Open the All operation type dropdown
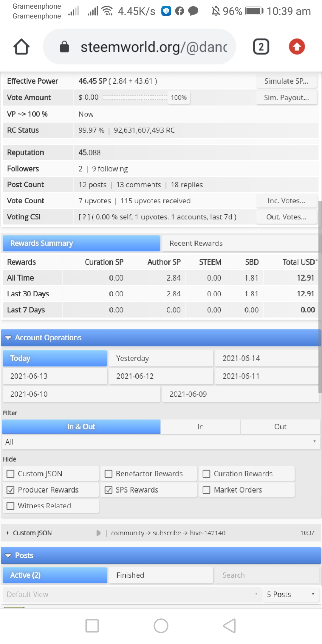322x644 pixels. pos(161,442)
